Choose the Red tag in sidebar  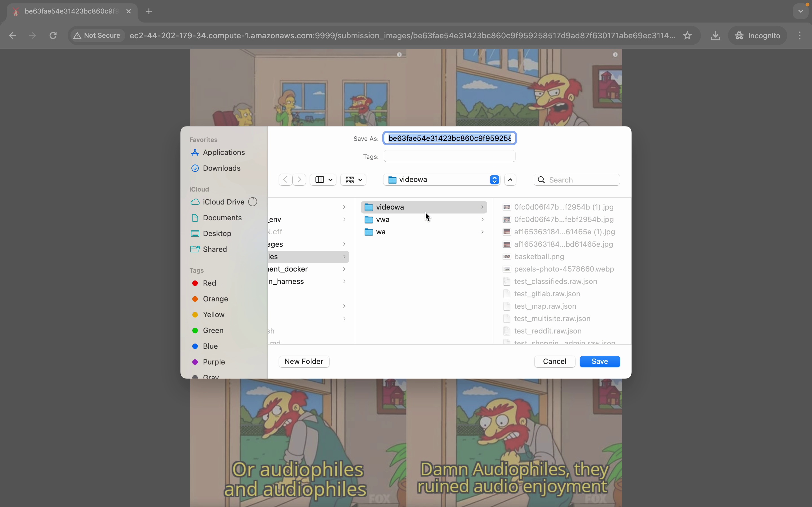click(209, 283)
